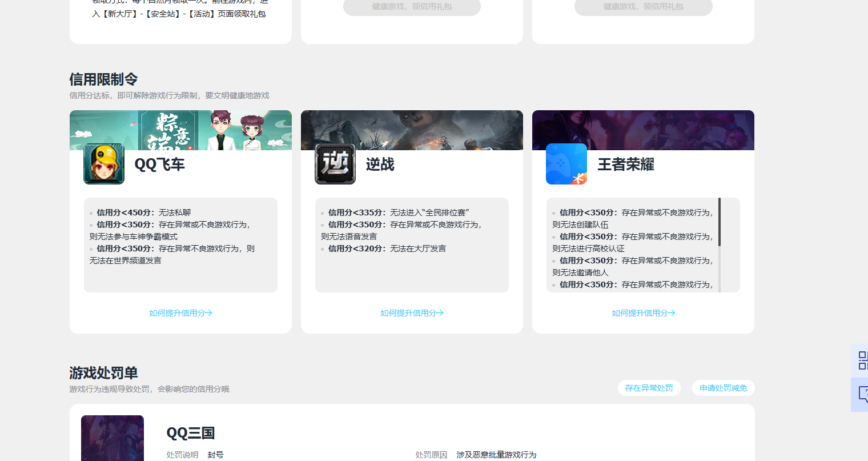Click the QQ飞车 card banner image
Screen dimensions: 868x461
tap(180, 130)
